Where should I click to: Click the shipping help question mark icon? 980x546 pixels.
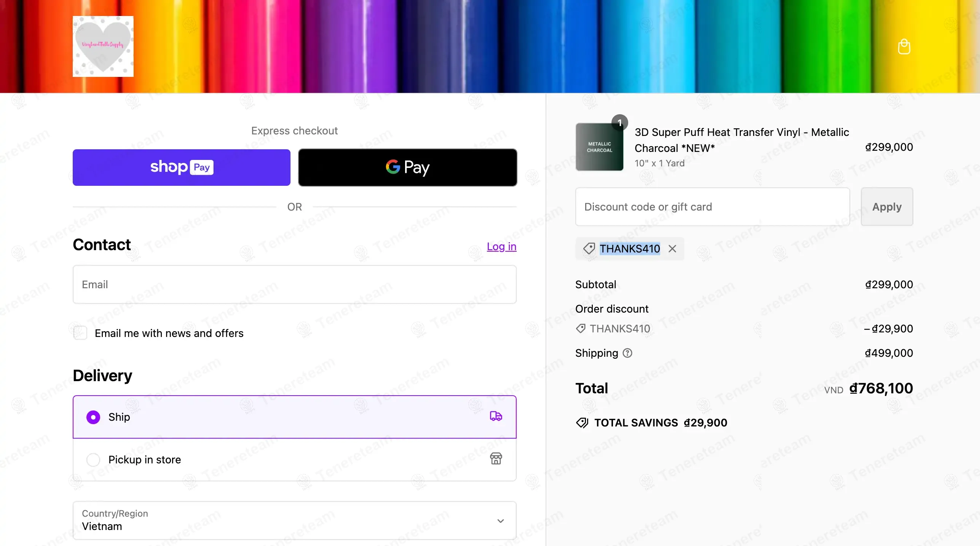(x=627, y=353)
